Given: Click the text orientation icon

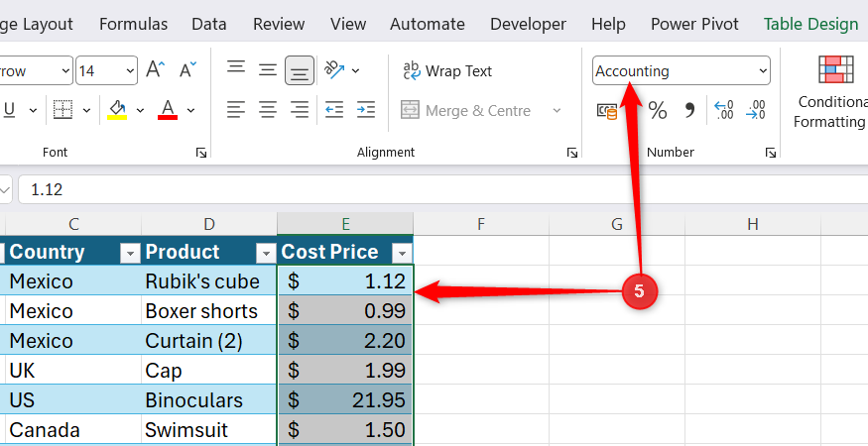Looking at the screenshot, I should point(334,70).
